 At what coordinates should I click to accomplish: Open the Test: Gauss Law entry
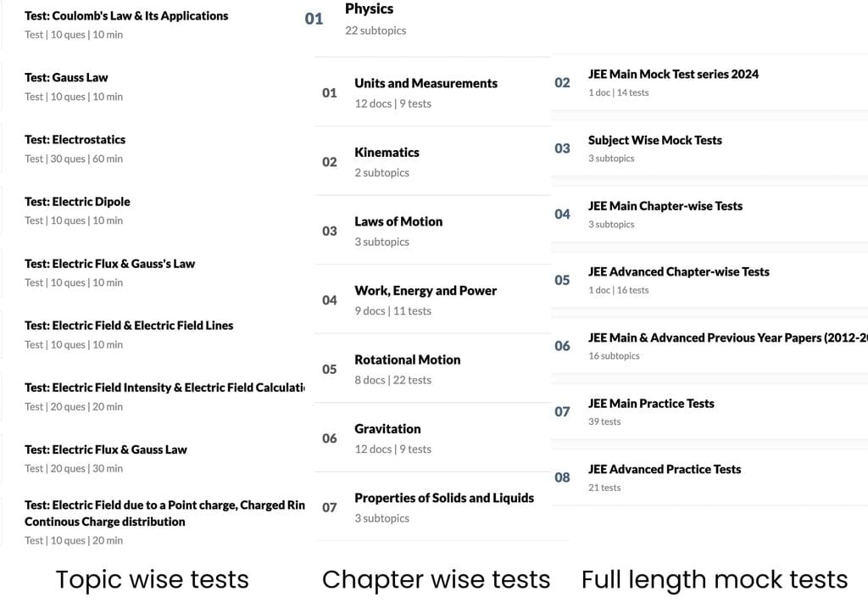point(67,78)
